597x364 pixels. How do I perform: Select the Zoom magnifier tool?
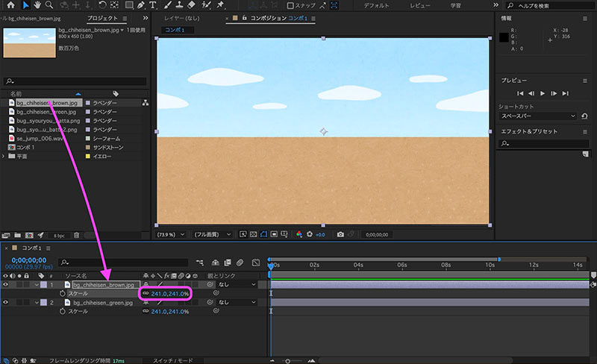[x=49, y=5]
